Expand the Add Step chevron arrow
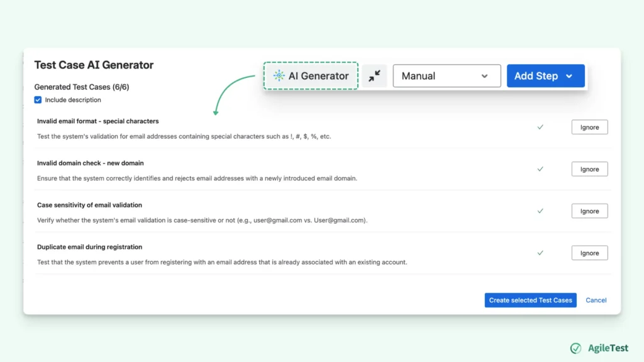Viewport: 644px width, 362px height. click(569, 76)
